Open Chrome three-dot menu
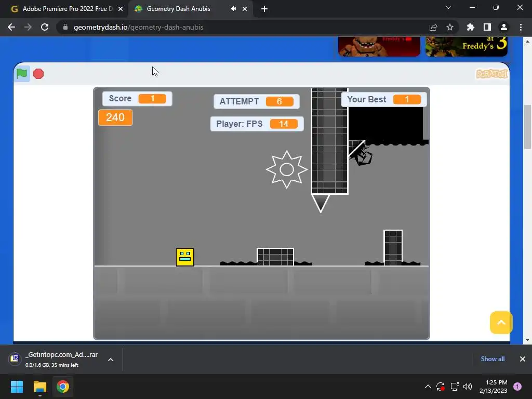Screen dimensions: 532x399 [521, 27]
